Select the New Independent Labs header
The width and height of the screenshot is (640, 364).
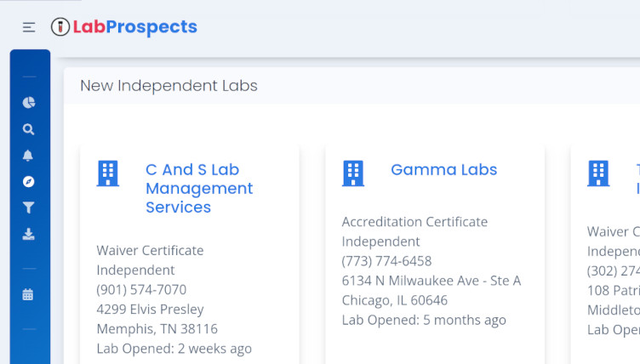point(169,86)
